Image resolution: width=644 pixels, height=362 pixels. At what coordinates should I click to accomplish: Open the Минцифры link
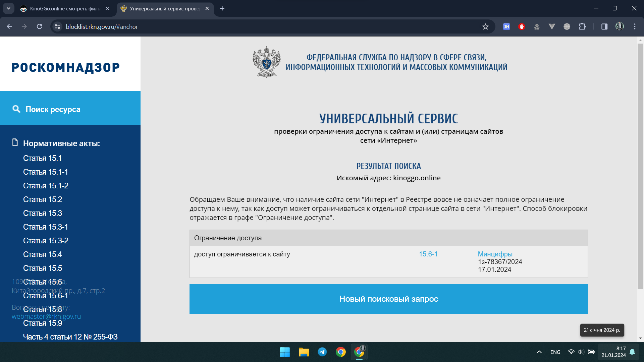(x=495, y=254)
